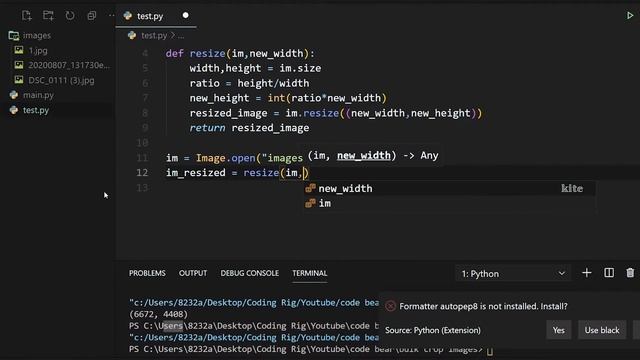Click test.py in the breadcrumb
The width and height of the screenshot is (640, 360).
154,36
